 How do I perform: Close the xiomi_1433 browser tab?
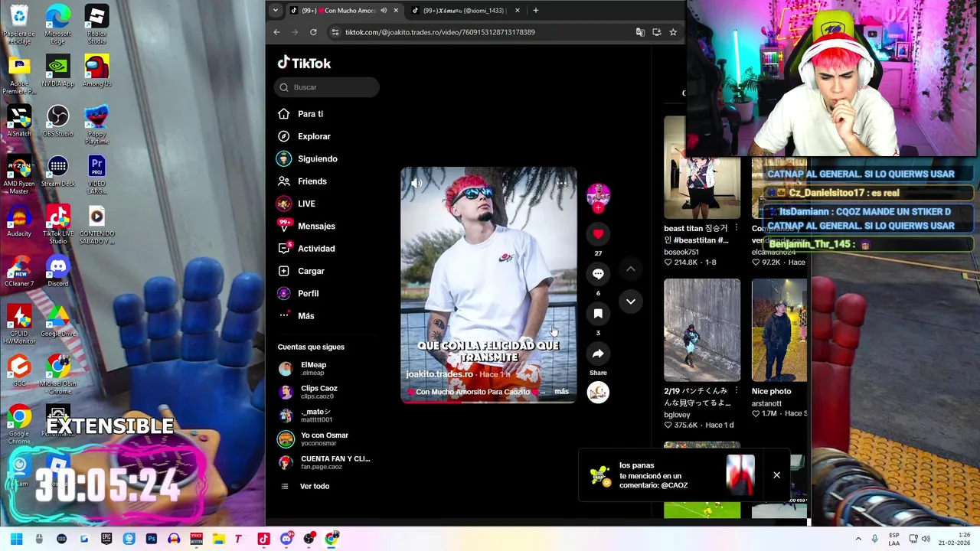click(518, 11)
